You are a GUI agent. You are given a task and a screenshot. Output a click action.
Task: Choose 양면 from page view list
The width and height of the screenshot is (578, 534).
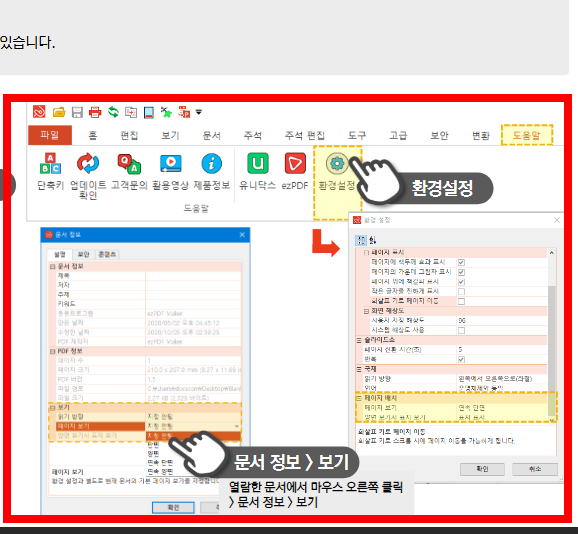(153, 454)
